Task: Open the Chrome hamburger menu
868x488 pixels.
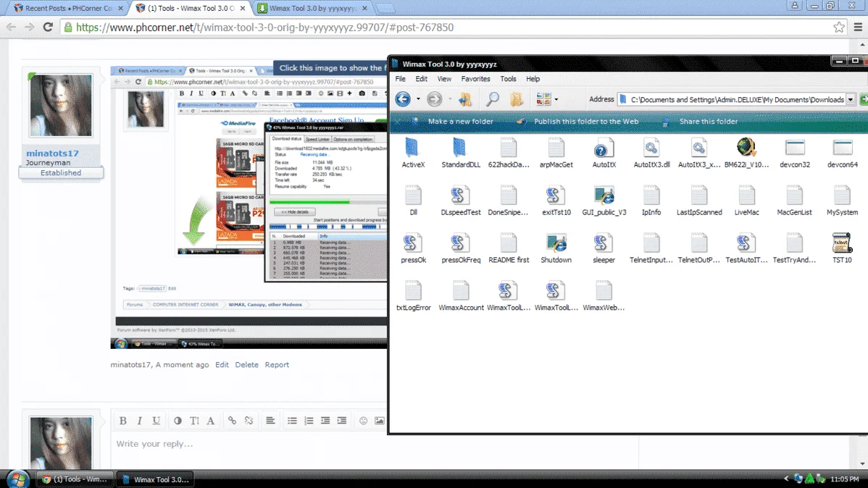Action: click(857, 27)
